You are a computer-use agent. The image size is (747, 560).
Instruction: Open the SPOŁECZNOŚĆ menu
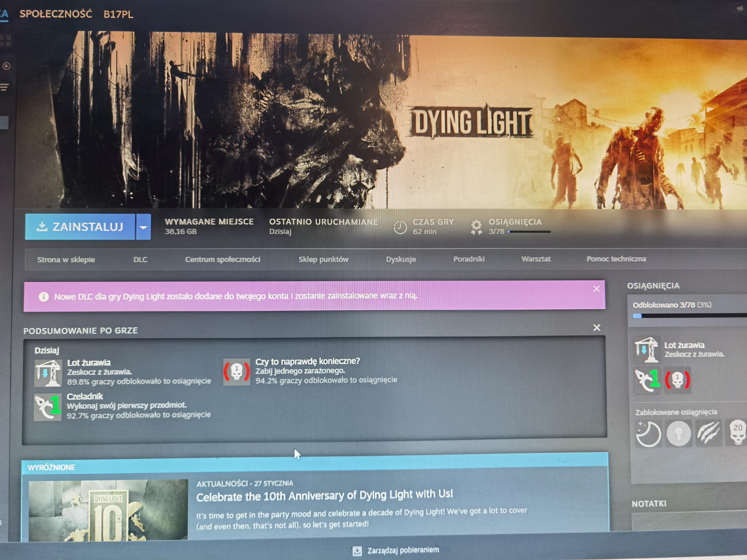pos(56,14)
